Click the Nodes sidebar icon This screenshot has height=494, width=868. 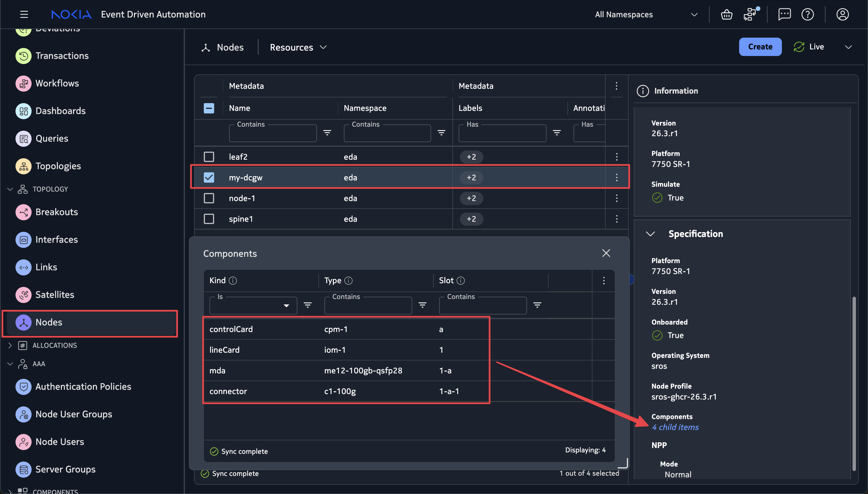[24, 322]
